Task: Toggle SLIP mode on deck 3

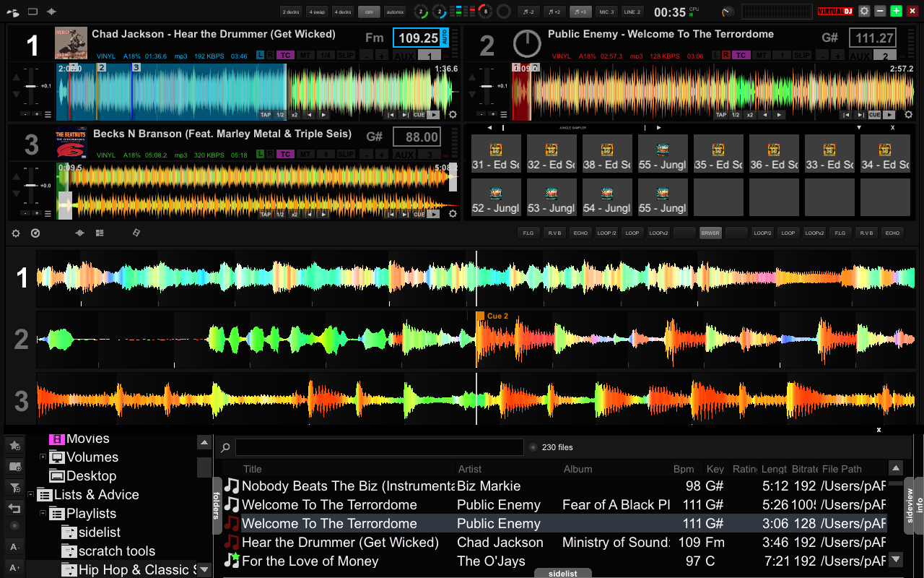Action: coord(346,154)
